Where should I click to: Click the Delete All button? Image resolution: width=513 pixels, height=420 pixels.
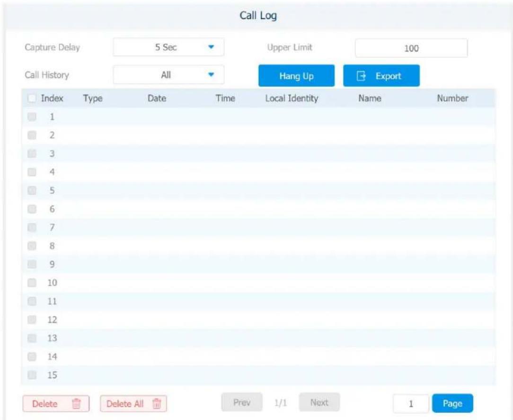pyautogui.click(x=133, y=403)
